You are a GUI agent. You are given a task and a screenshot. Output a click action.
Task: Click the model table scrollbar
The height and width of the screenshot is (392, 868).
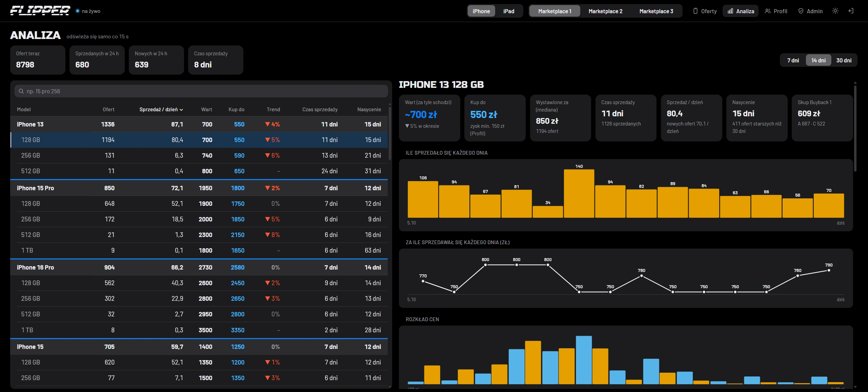(x=390, y=134)
